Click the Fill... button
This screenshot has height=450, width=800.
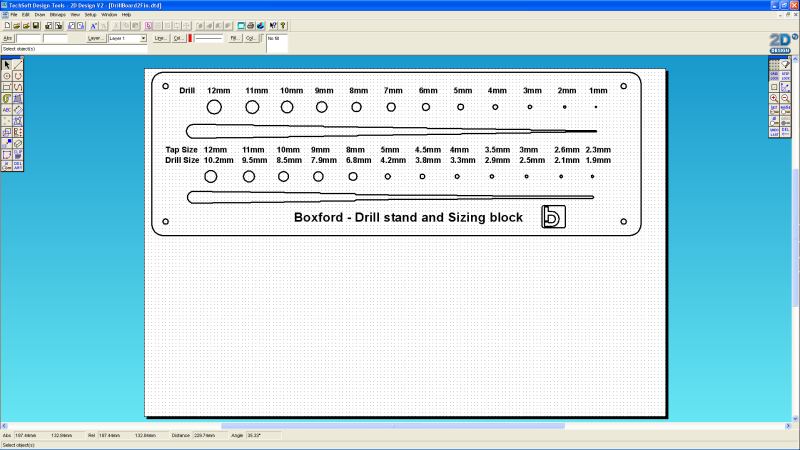[235, 38]
